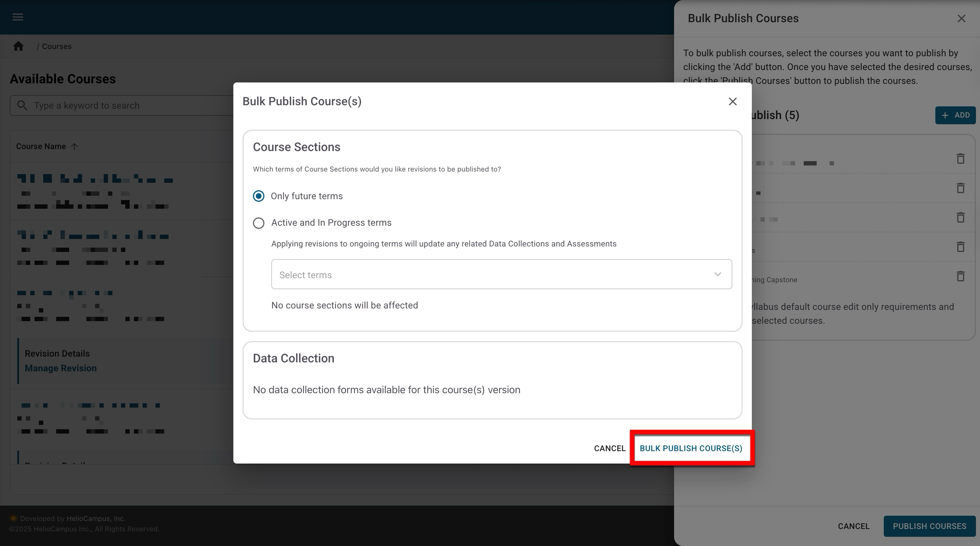Click the Course Name column header
Screen dimensions: 980x546
(41, 147)
